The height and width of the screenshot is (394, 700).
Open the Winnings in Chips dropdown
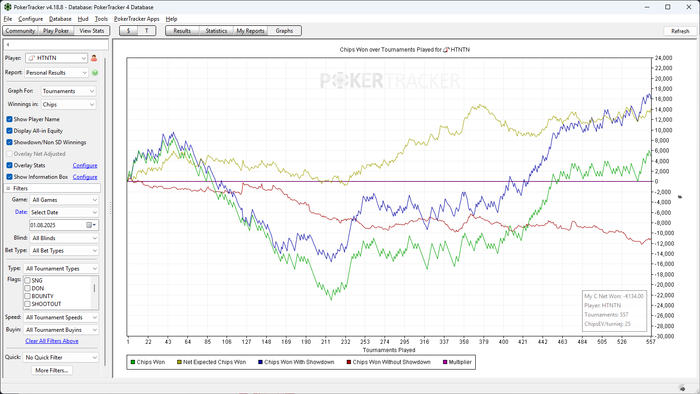tap(69, 104)
